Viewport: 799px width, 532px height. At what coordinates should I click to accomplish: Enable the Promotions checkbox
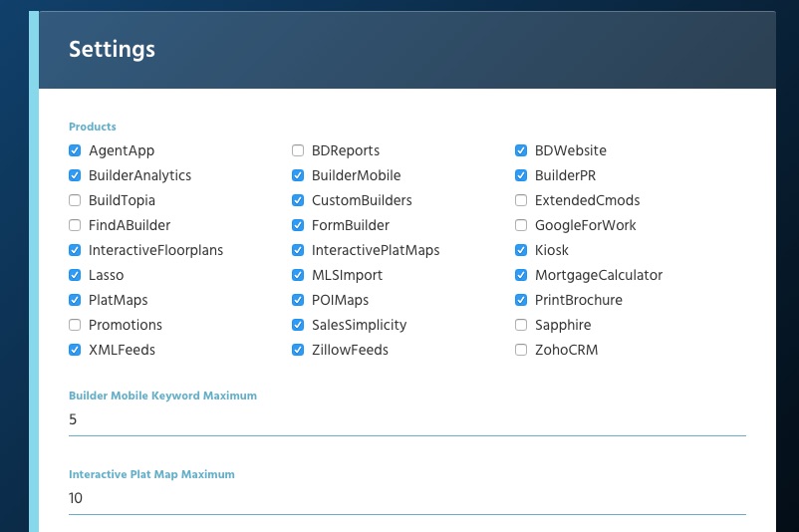pyautogui.click(x=75, y=325)
